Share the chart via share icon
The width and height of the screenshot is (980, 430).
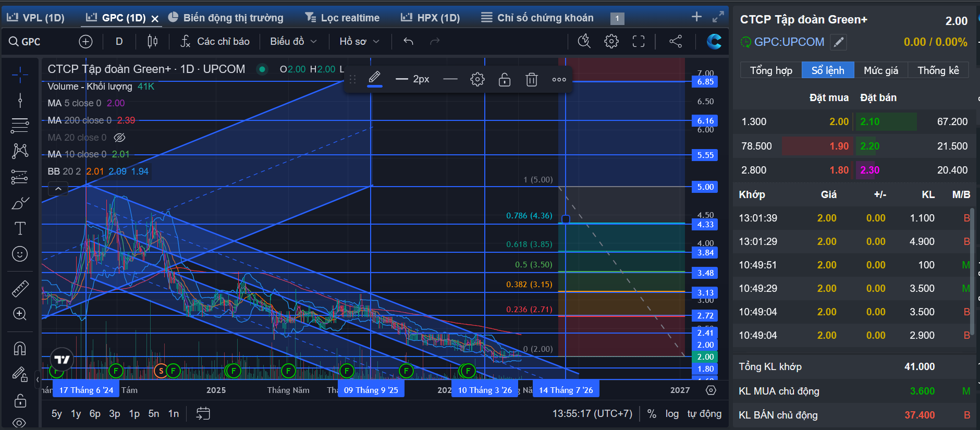(x=676, y=41)
